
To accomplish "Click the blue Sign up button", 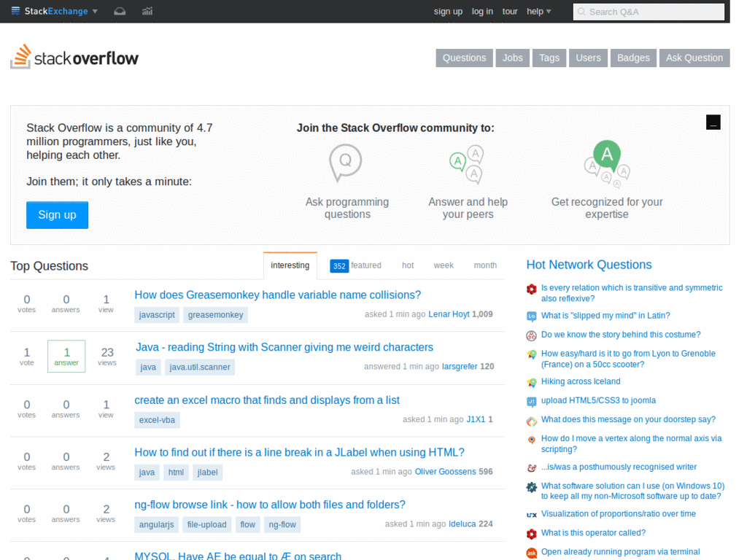I will 57,215.
